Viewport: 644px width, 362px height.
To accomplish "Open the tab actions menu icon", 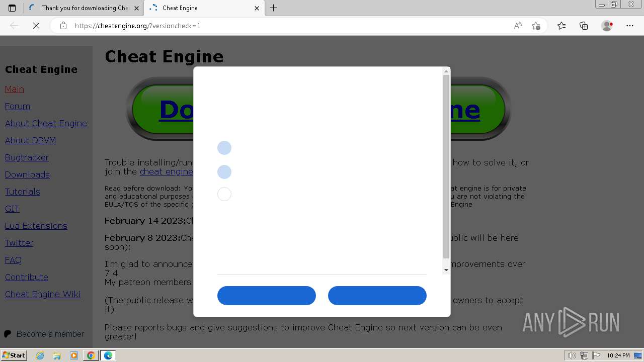I will [12, 8].
